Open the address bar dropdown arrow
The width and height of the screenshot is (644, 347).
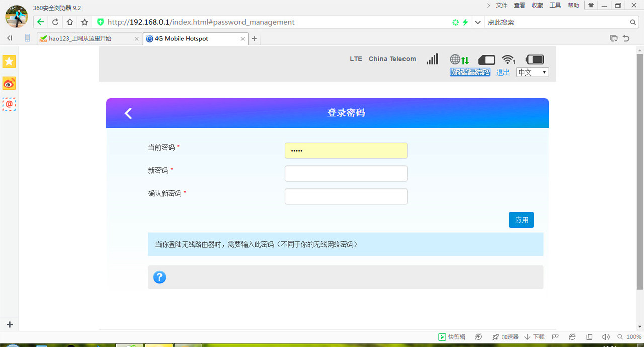tap(477, 22)
